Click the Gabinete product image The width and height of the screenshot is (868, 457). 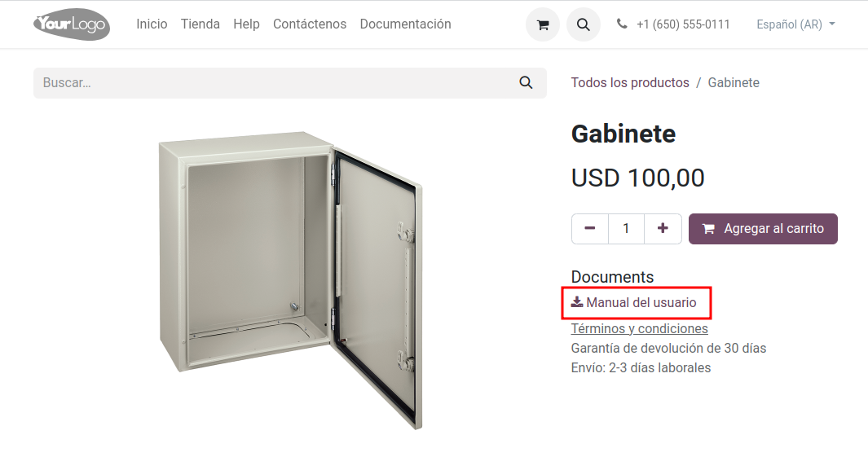291,280
